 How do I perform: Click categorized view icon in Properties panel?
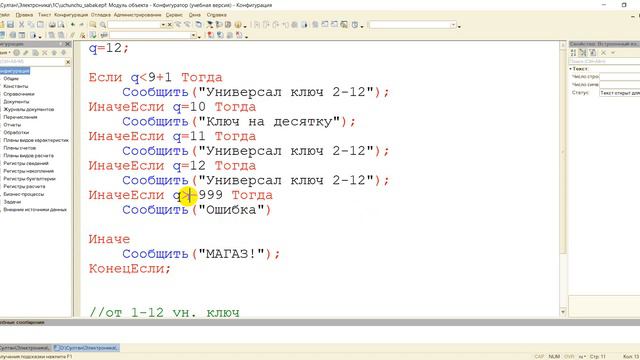(x=583, y=53)
